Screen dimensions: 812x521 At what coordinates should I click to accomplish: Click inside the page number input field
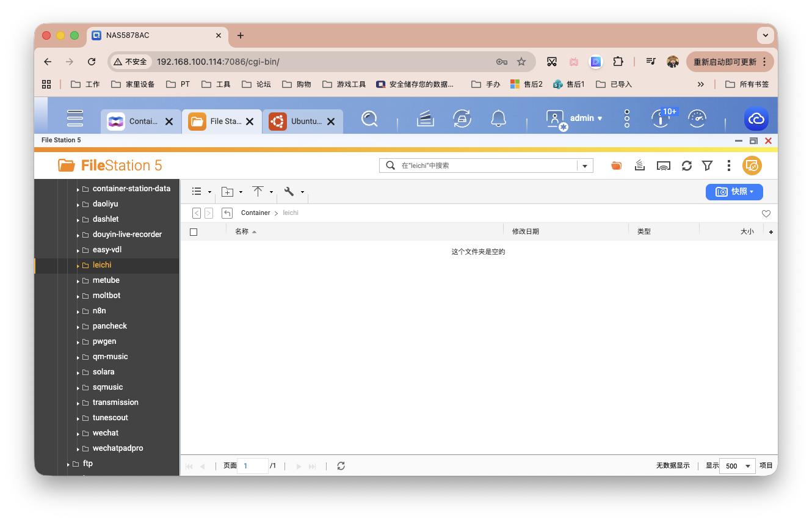coord(253,465)
